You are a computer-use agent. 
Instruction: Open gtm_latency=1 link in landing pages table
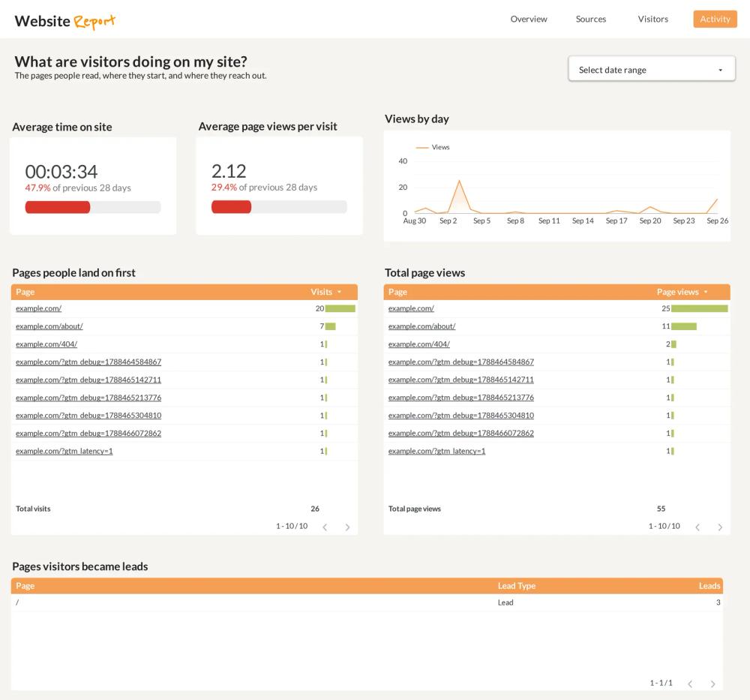point(64,451)
